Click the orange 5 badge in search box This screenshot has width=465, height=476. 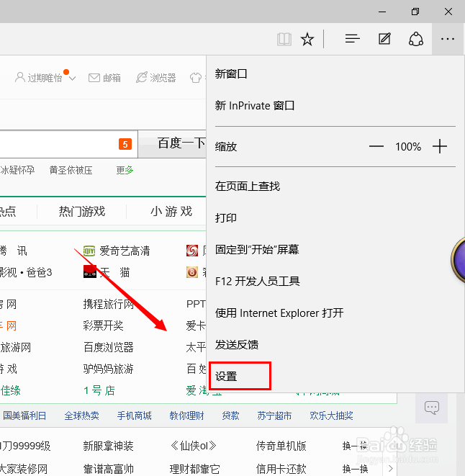(125, 144)
